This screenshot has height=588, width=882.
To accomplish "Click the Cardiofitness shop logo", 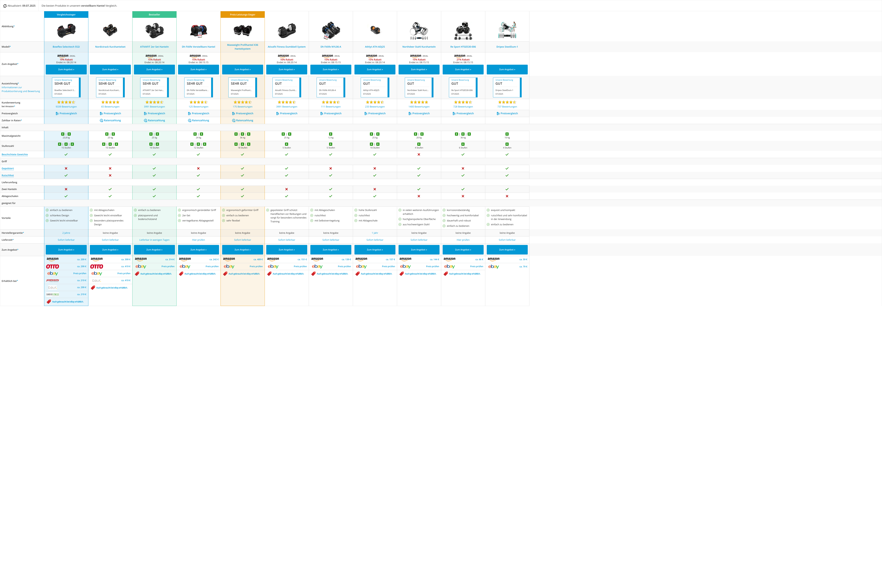I will [53, 294].
